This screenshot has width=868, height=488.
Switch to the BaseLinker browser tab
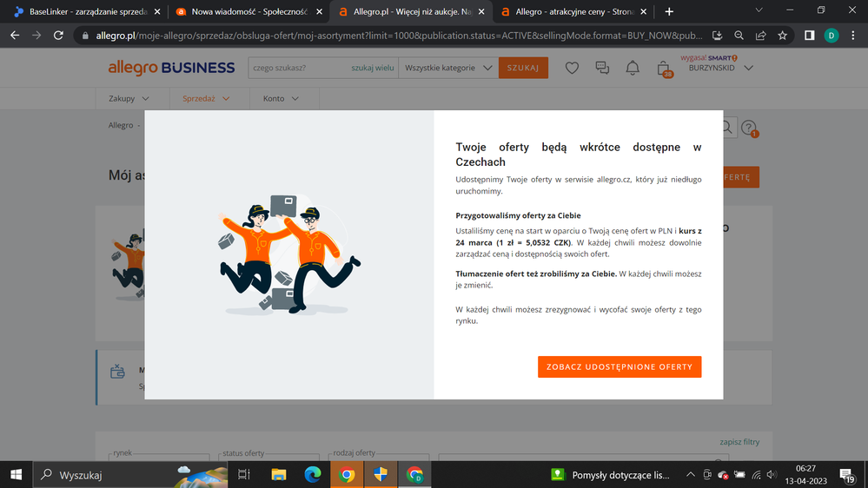click(78, 11)
